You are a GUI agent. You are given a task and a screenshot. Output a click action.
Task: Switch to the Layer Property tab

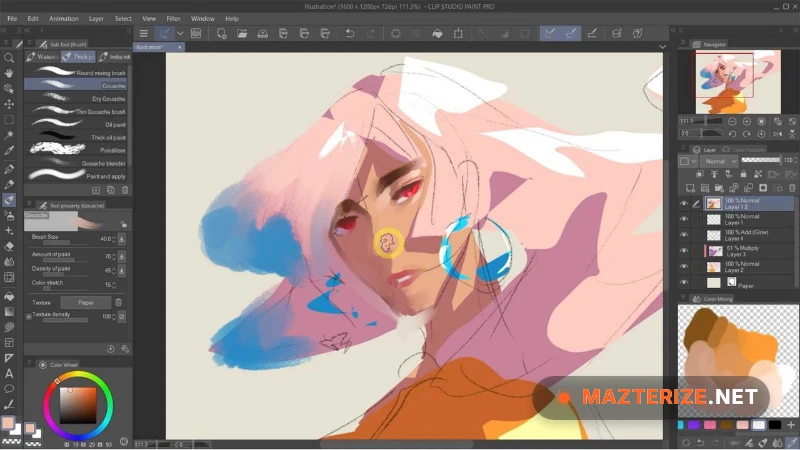744,149
